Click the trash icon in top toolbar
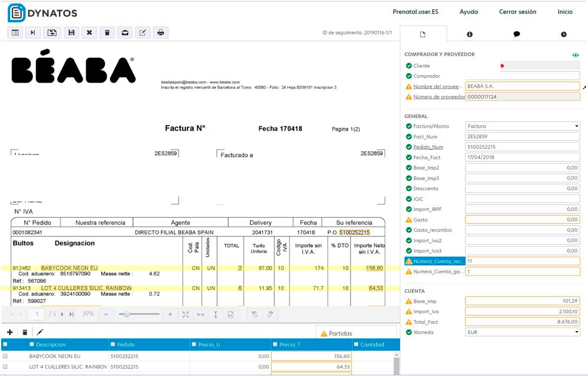The width and height of the screenshot is (588, 376). tap(107, 32)
